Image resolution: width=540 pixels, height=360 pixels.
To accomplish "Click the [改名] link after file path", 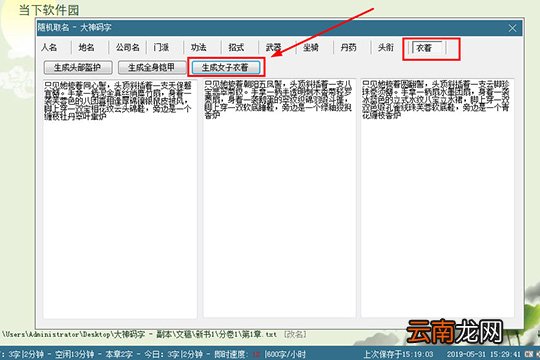I will coord(295,334).
